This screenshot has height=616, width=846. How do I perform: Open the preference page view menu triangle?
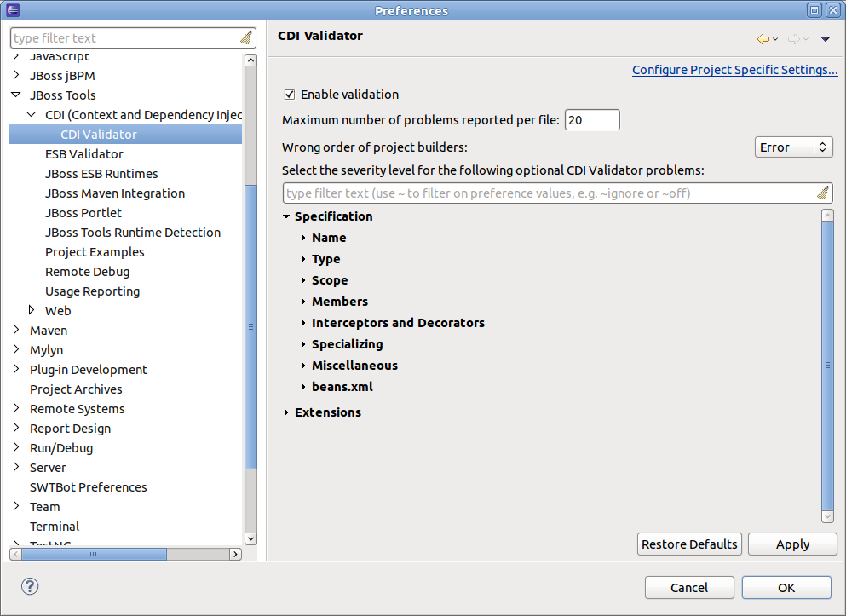(825, 39)
